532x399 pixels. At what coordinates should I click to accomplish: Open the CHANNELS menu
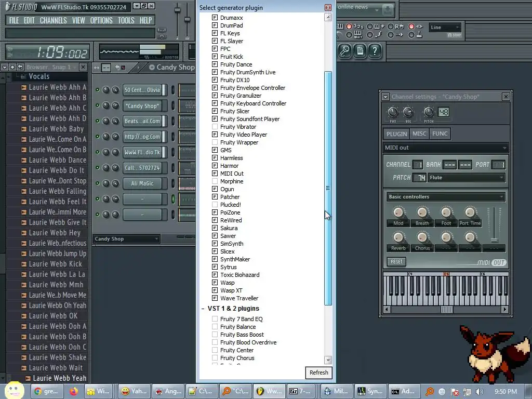(54, 20)
